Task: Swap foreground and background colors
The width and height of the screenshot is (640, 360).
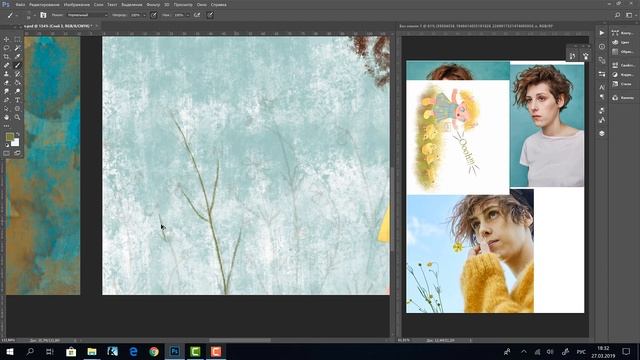Action: click(18, 134)
